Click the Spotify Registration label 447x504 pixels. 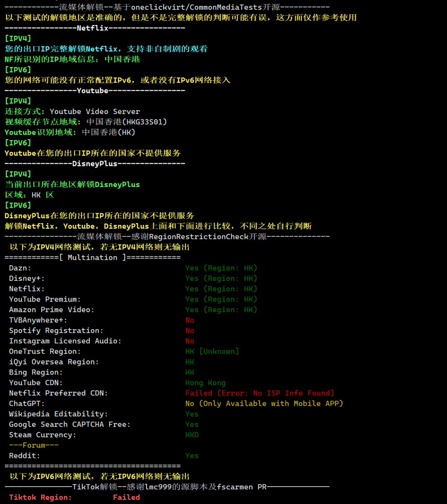[x=56, y=330]
